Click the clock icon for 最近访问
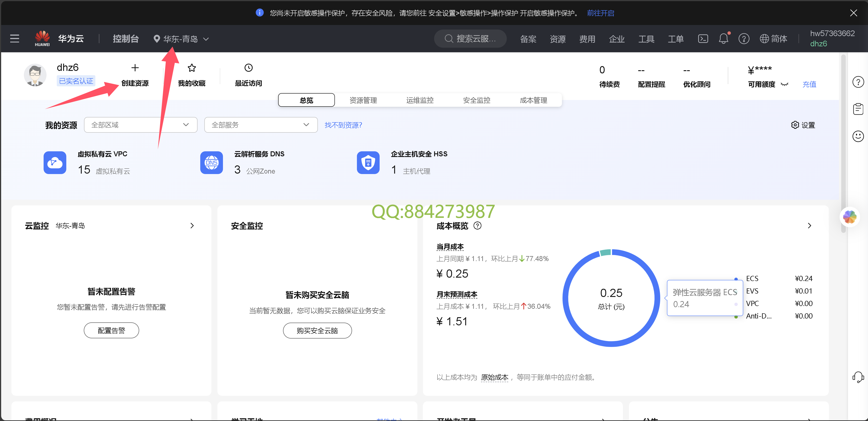Image resolution: width=868 pixels, height=421 pixels. coord(248,68)
